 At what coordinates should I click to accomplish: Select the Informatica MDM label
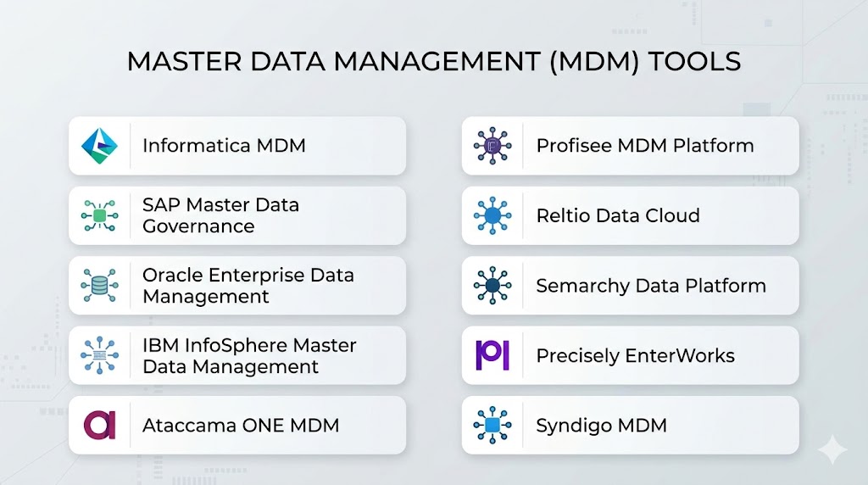pos(224,146)
